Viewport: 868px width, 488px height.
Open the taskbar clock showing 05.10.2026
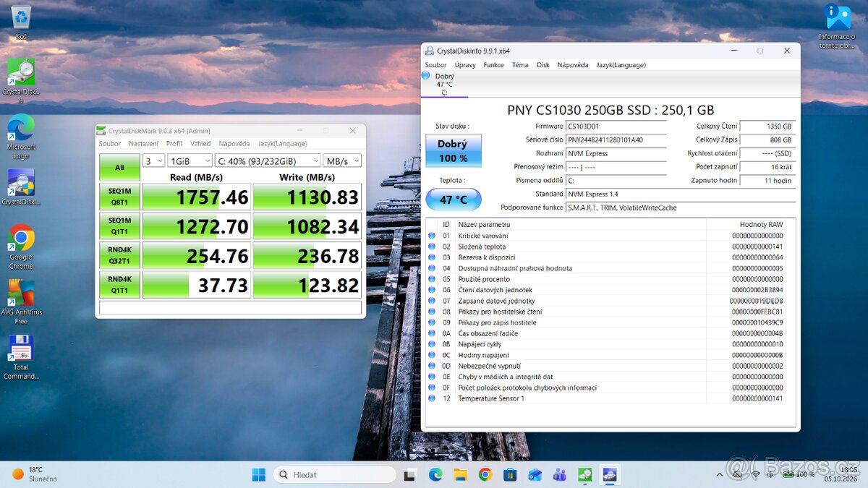842,475
